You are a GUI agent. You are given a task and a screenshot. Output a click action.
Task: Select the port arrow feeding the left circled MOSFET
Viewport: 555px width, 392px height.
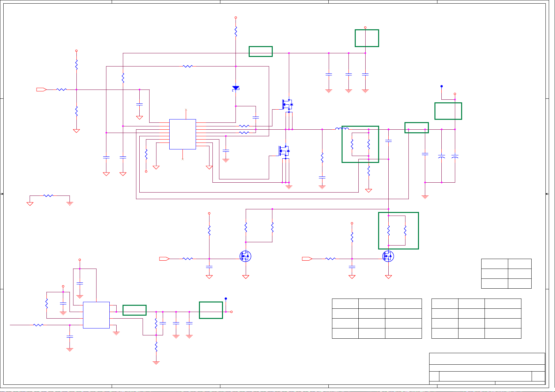pyautogui.click(x=164, y=259)
